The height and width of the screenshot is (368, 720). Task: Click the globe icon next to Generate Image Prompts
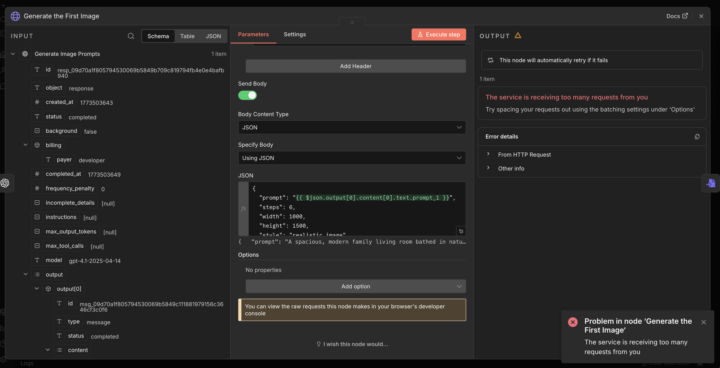tap(25, 54)
